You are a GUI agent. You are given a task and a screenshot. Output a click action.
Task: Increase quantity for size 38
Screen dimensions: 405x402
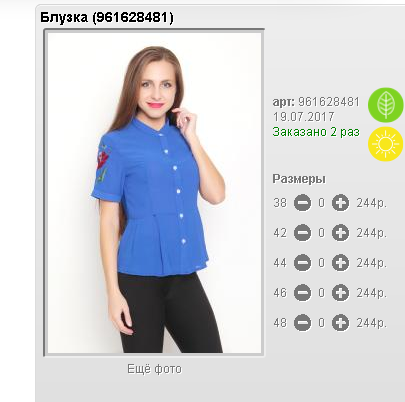[x=340, y=203]
